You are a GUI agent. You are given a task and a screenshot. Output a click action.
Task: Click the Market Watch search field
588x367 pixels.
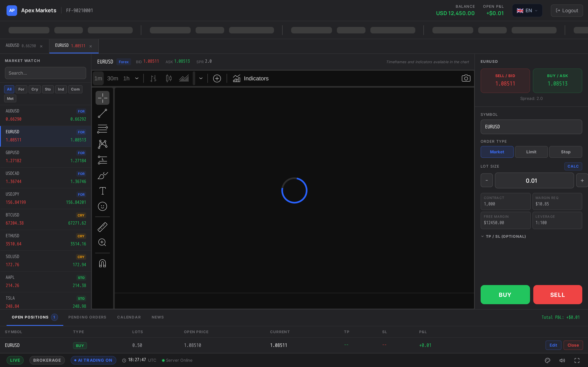click(x=46, y=73)
